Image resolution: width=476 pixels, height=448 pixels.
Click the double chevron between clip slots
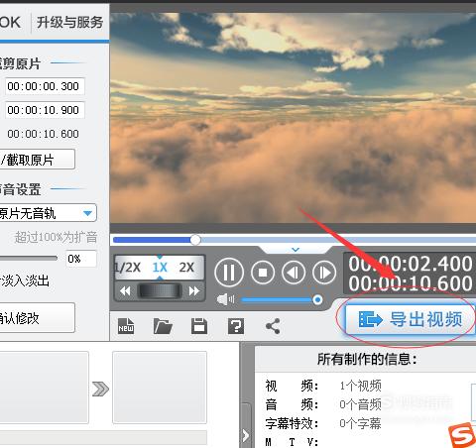[100, 389]
